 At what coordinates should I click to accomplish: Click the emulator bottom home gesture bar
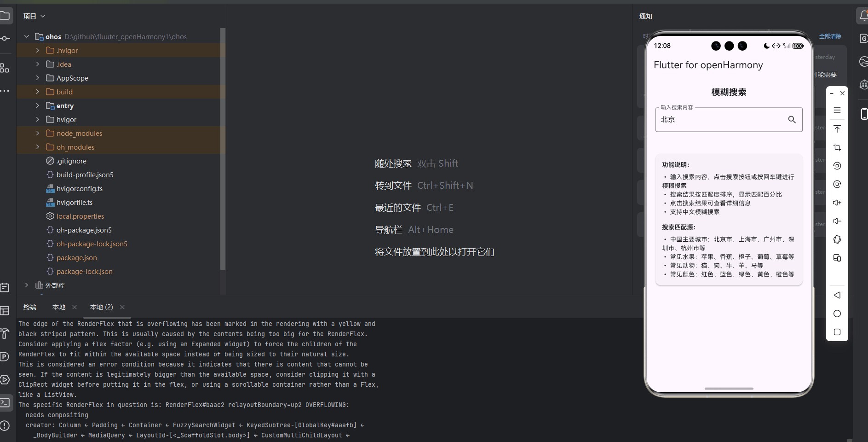729,389
